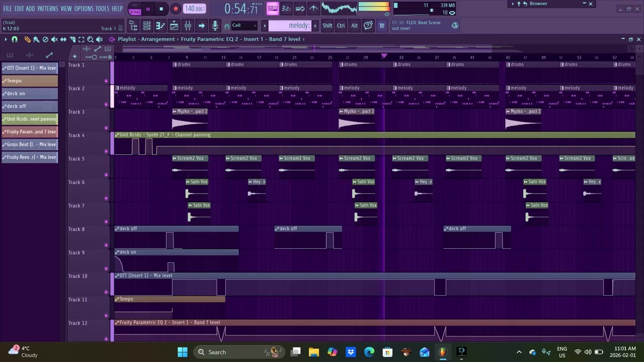This screenshot has width=644, height=362.
Task: Select the Slice tool in playlist
Action: coord(72,39)
